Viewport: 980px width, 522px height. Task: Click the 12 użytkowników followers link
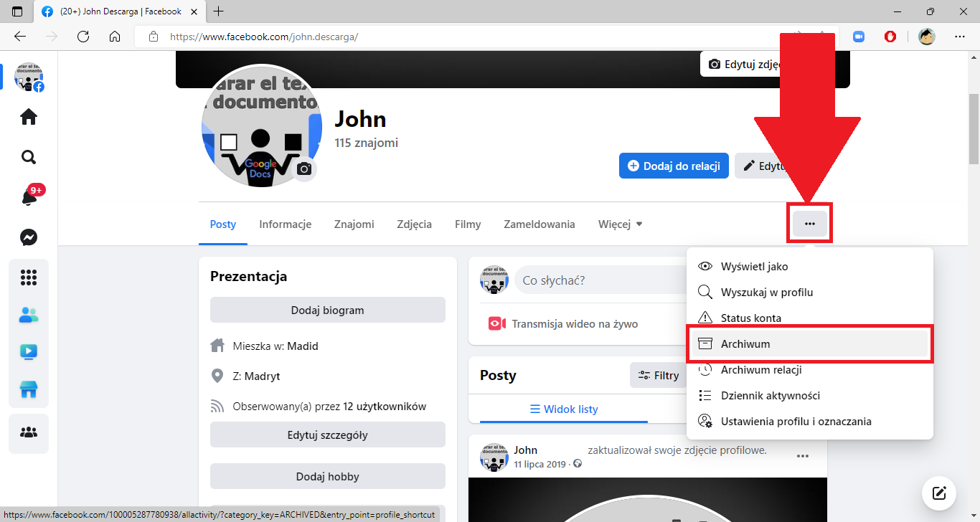(x=385, y=407)
